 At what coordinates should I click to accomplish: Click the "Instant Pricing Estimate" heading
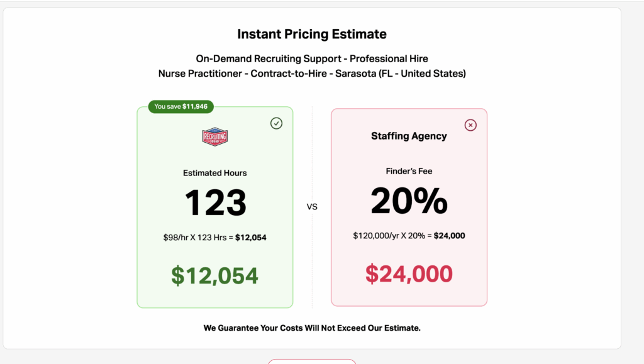click(312, 34)
